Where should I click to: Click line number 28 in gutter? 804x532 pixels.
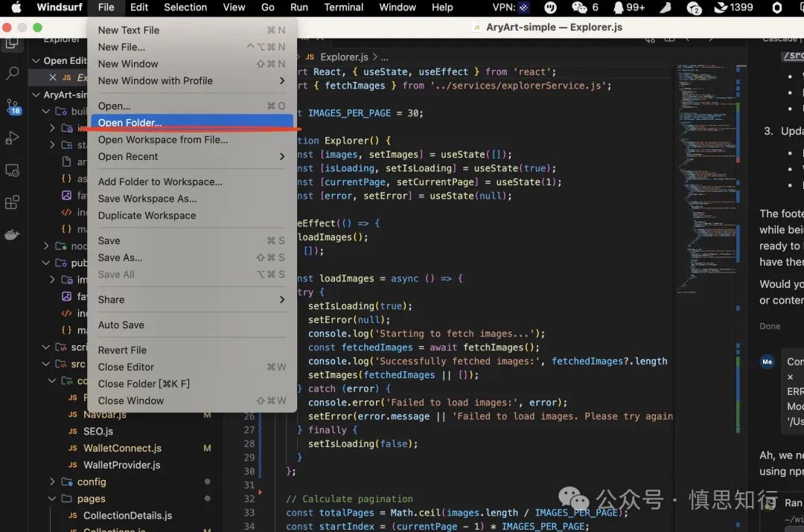[x=249, y=444]
